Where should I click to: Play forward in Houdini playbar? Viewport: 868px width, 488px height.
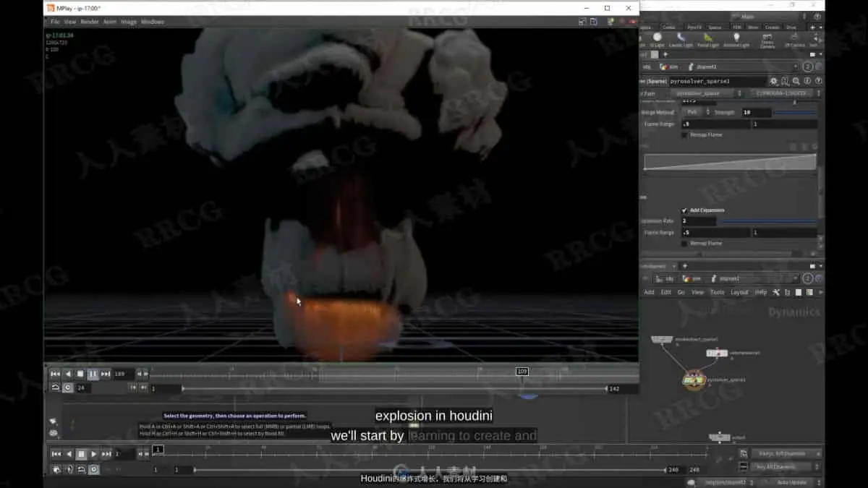pos(93,454)
